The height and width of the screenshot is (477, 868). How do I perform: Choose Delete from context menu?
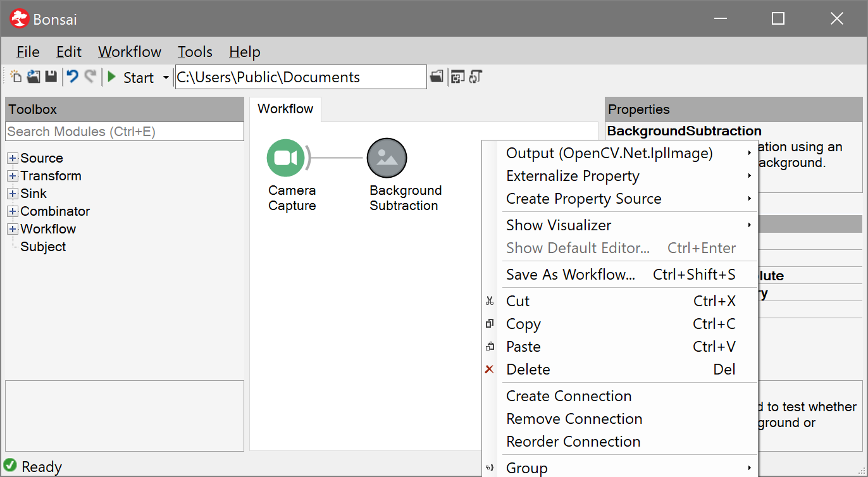(619, 369)
